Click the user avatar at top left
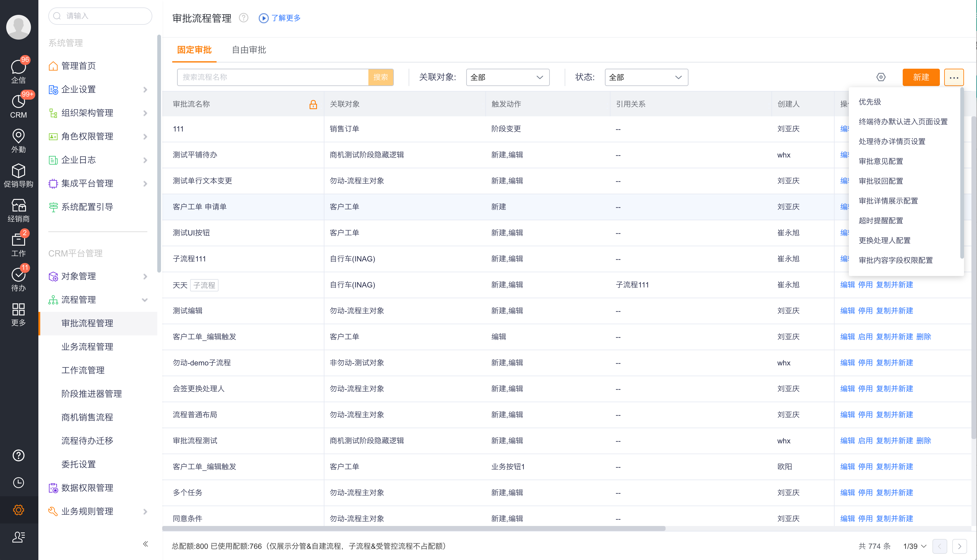Image resolution: width=977 pixels, height=560 pixels. point(19,27)
